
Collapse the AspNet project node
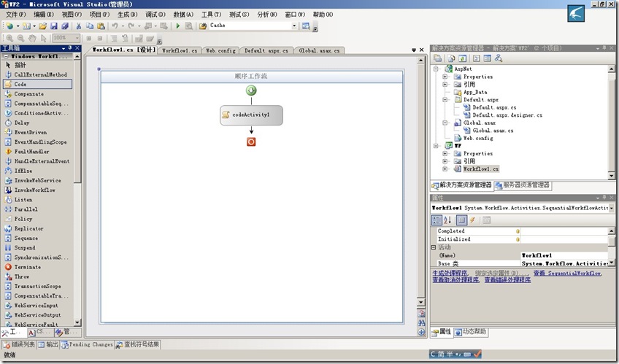tap(437, 69)
